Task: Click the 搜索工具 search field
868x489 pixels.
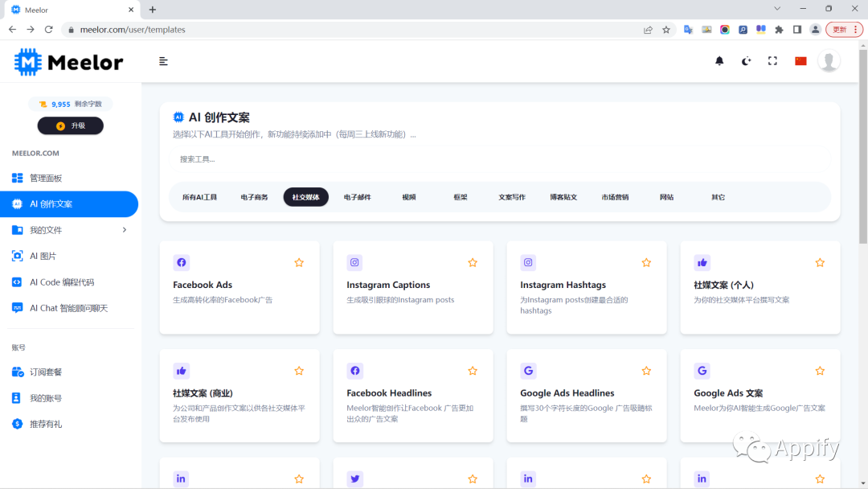Action: tap(500, 159)
